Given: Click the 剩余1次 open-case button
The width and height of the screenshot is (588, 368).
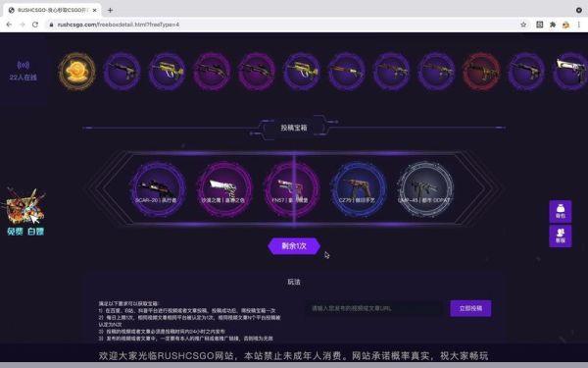Looking at the screenshot, I should pyautogui.click(x=294, y=246).
